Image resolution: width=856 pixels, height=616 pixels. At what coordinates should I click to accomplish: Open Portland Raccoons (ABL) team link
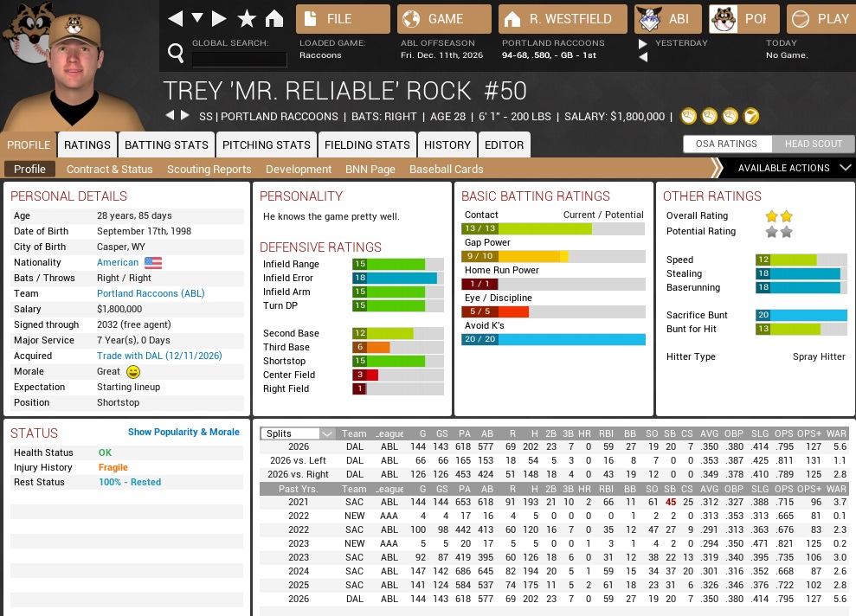(x=151, y=293)
